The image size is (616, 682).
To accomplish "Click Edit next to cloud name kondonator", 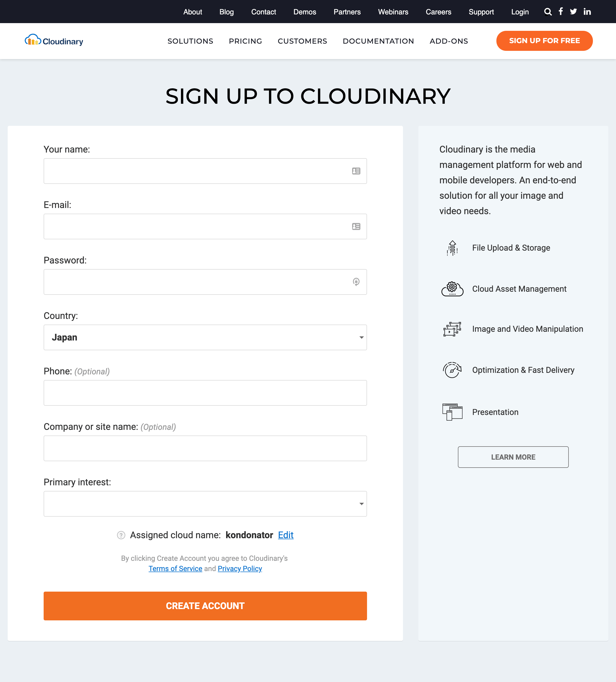I will (286, 535).
